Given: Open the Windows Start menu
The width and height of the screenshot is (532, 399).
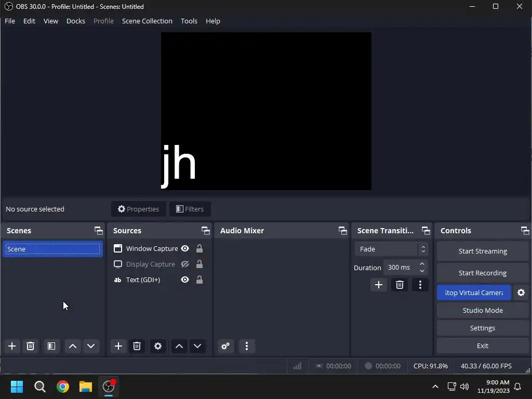Looking at the screenshot, I should (17, 387).
